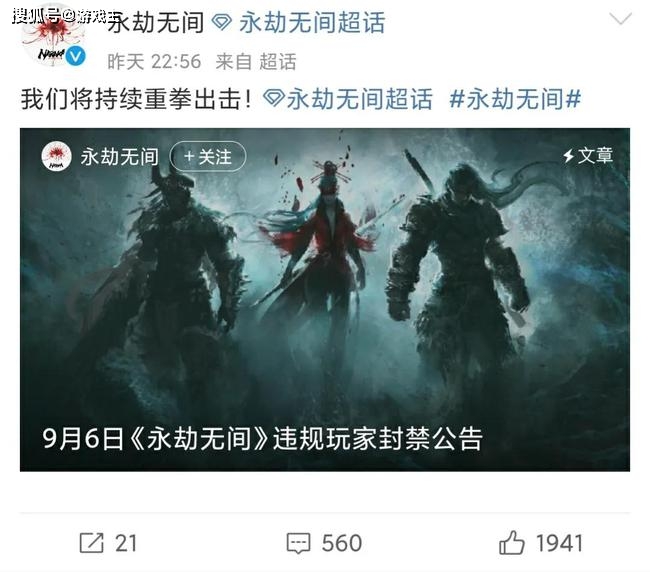Viewport: 650px width, 572px height.
Task: Tap 永劫无间 name on article card
Action: [x=119, y=157]
